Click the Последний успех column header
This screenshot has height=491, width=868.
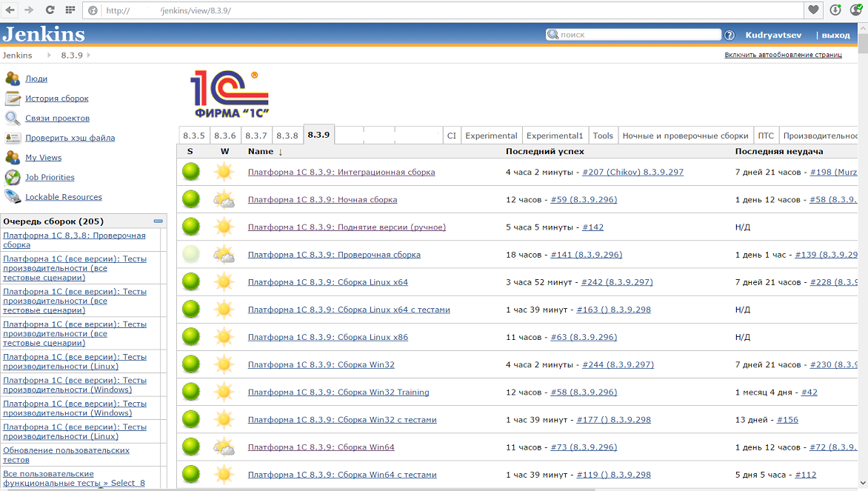coord(544,151)
